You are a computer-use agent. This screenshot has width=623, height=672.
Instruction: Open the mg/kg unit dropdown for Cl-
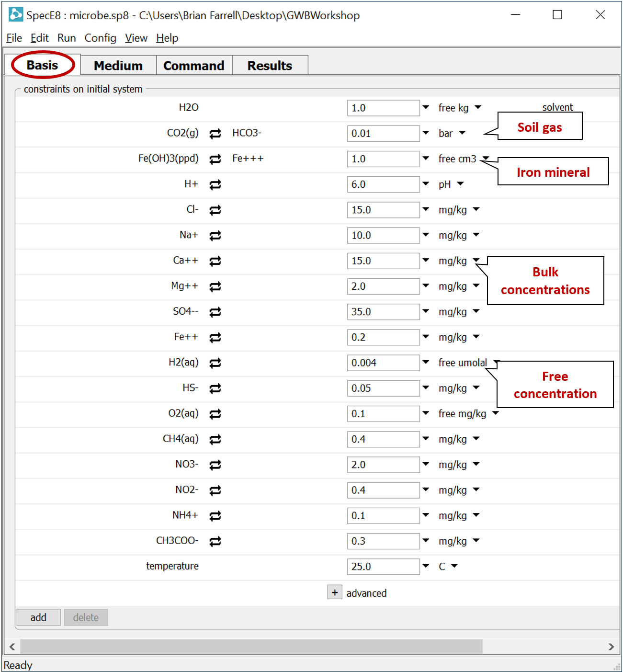(x=476, y=209)
